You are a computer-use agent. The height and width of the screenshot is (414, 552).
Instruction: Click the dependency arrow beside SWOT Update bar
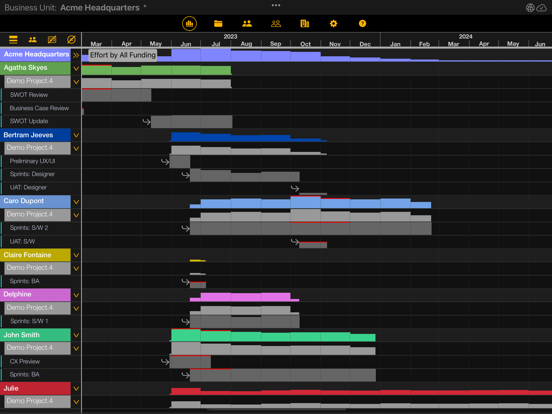pyautogui.click(x=146, y=122)
